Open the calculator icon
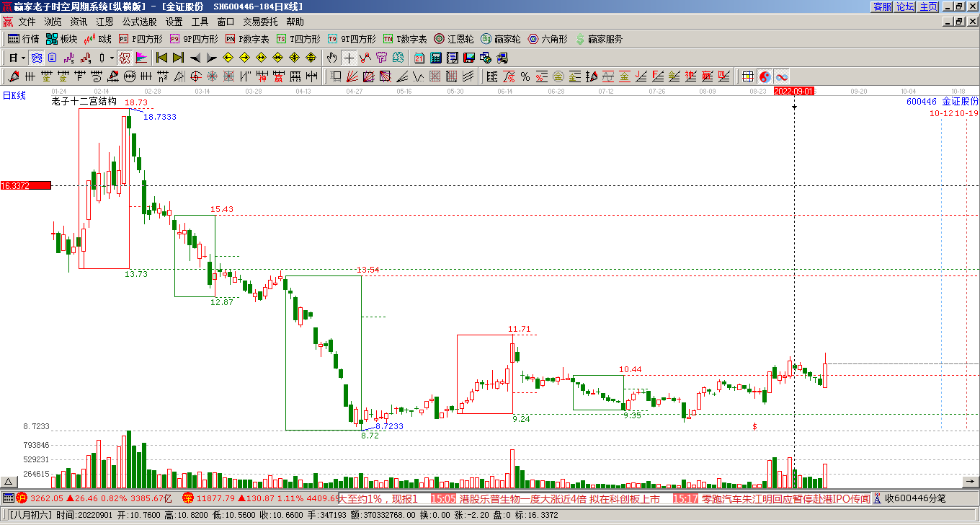 point(436,58)
